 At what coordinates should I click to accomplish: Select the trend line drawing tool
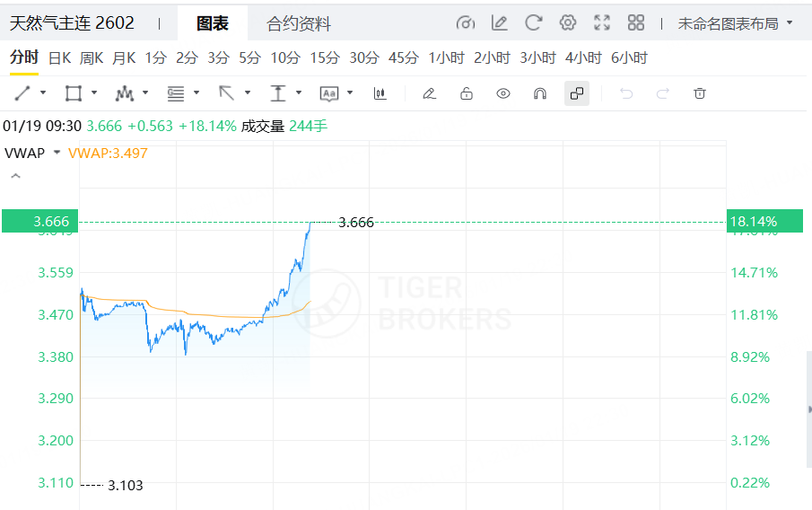(22, 93)
